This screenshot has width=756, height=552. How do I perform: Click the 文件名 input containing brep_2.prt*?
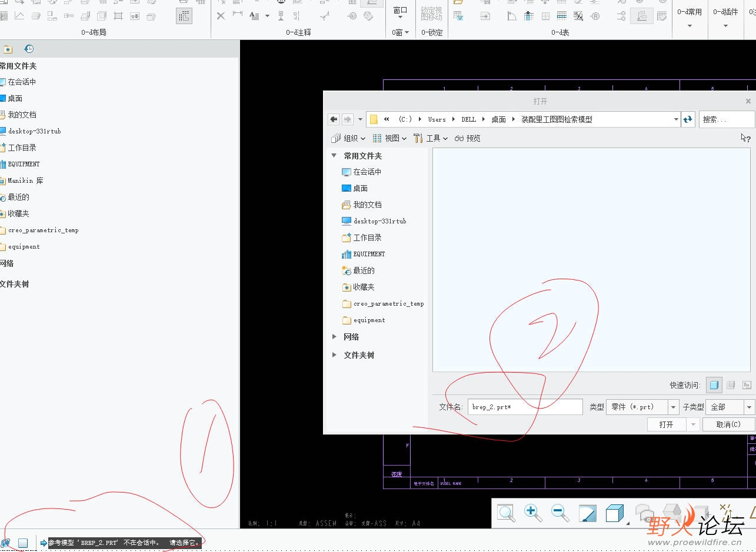524,406
